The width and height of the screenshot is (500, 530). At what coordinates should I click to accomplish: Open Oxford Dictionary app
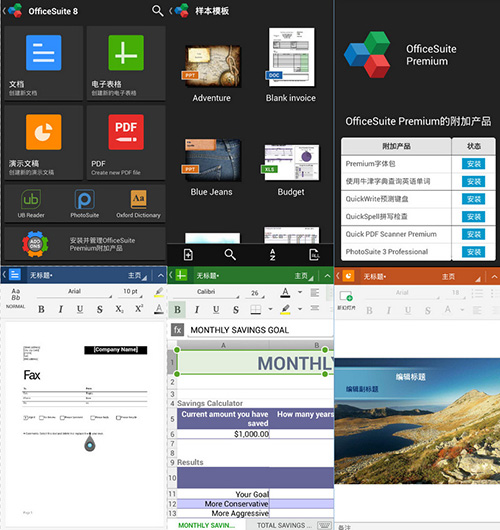point(138,203)
